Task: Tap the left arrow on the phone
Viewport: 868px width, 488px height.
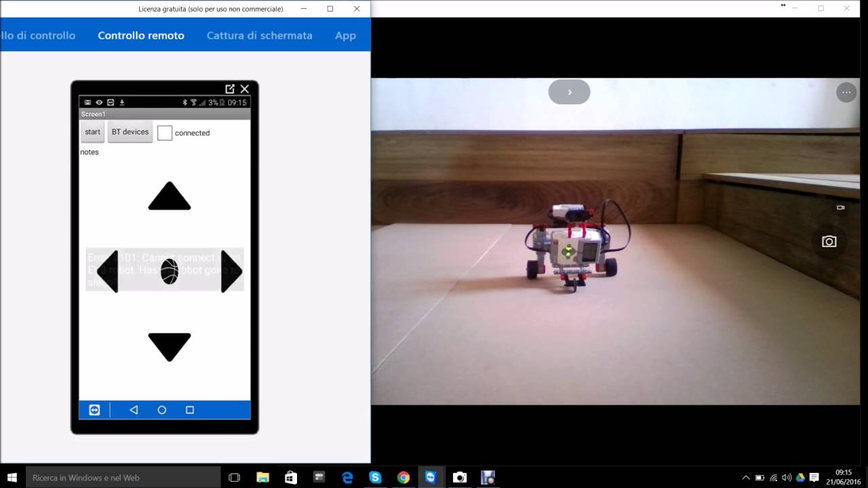Action: point(108,272)
